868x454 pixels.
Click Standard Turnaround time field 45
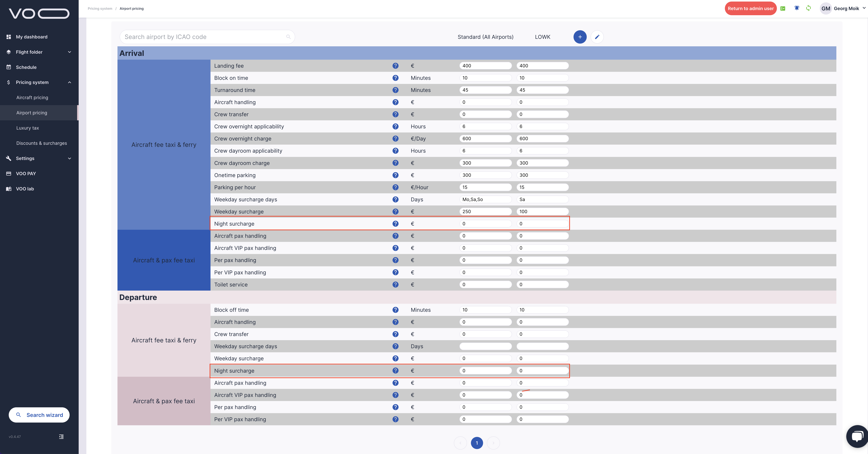coord(485,90)
